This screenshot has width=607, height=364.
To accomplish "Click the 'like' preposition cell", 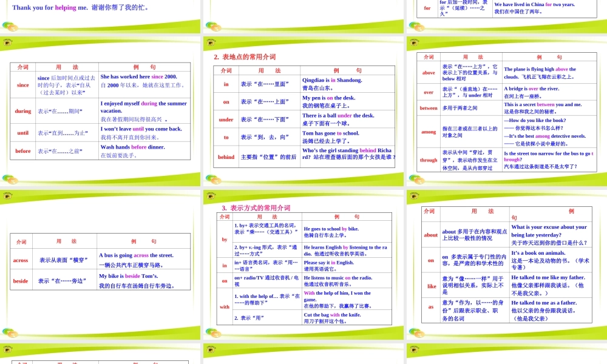I will [x=432, y=286].
